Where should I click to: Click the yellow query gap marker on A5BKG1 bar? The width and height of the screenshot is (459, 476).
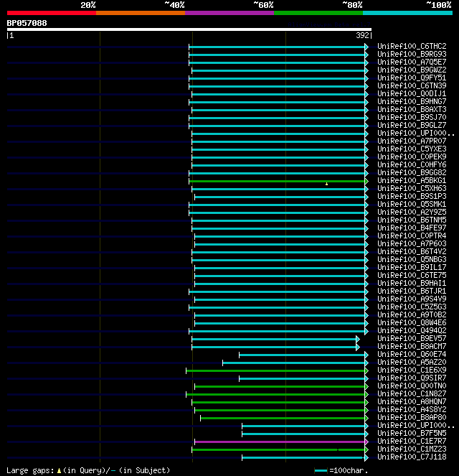[326, 184]
